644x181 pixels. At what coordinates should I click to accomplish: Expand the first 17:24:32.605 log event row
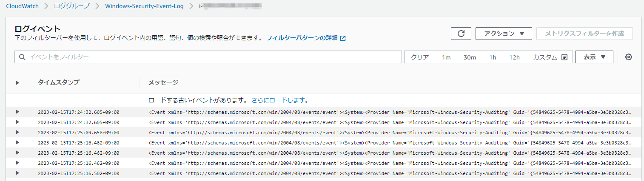pyautogui.click(x=17, y=112)
